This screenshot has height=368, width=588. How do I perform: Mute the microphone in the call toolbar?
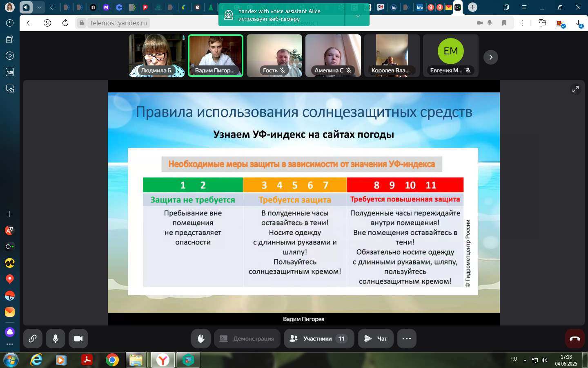point(56,339)
